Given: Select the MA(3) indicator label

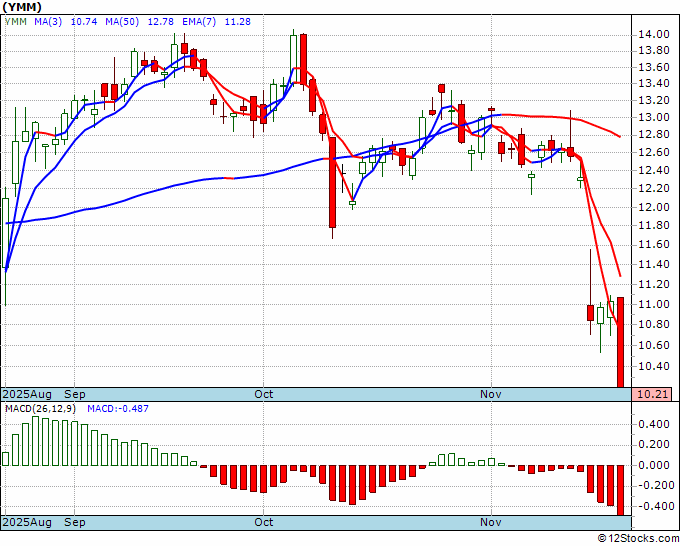Looking at the screenshot, I should [x=48, y=22].
